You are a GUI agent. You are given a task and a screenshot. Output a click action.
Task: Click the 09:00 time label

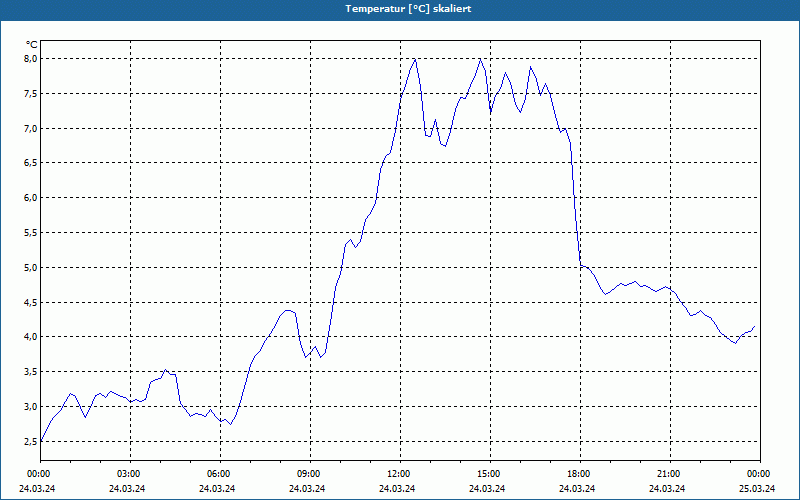click(x=310, y=474)
